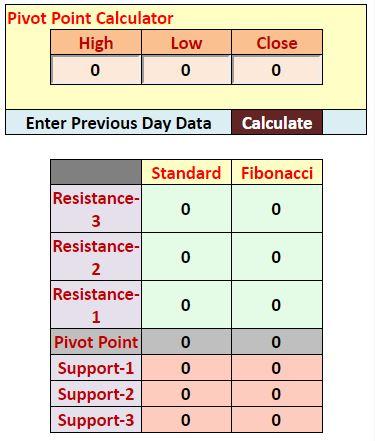
Task: Select the Close value input cell
Action: click(277, 70)
